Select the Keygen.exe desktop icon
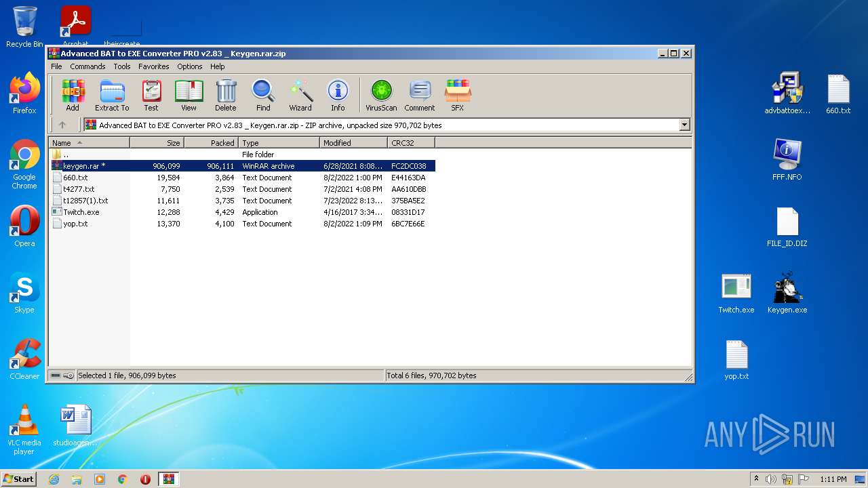The height and width of the screenshot is (488, 868). click(x=787, y=293)
